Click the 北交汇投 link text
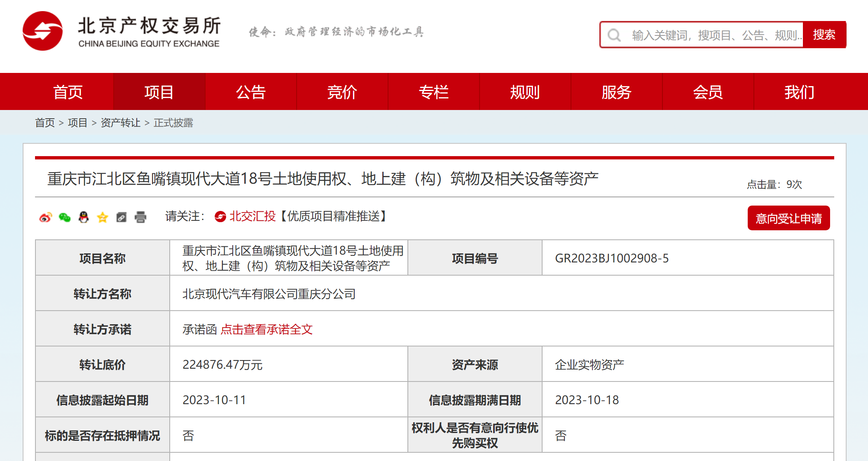Viewport: 868px width, 461px height. point(252,216)
